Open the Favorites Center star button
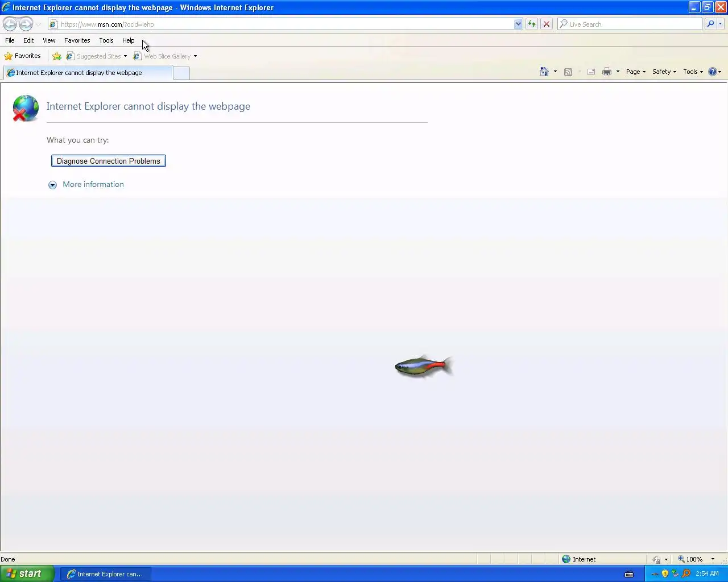This screenshot has height=582, width=728. pyautogui.click(x=23, y=56)
